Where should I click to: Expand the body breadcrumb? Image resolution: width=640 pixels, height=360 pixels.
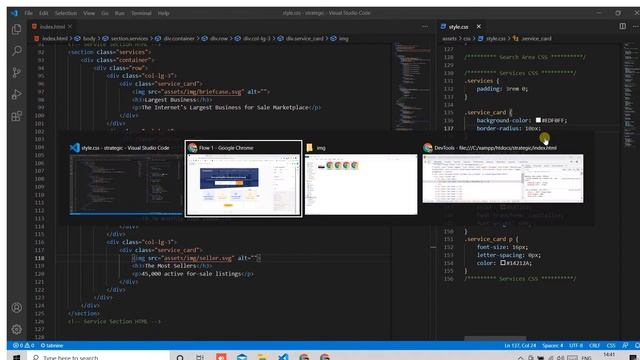[x=86, y=39]
